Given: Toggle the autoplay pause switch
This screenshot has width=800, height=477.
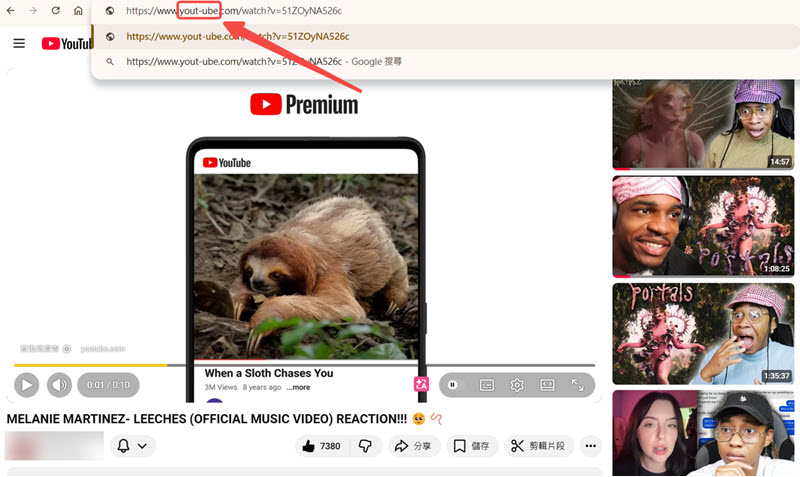Looking at the screenshot, I should (452, 385).
